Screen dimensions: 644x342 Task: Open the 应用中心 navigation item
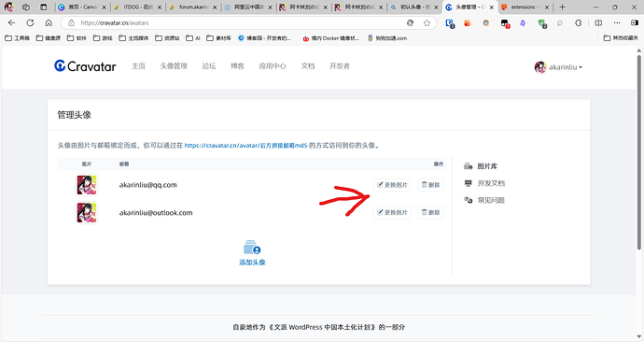coord(273,66)
